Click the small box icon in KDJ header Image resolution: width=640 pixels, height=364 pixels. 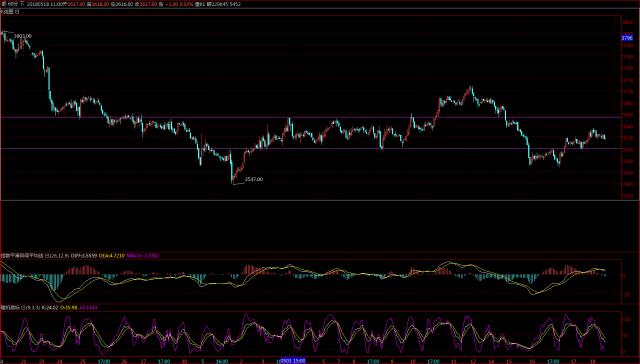(23, 307)
